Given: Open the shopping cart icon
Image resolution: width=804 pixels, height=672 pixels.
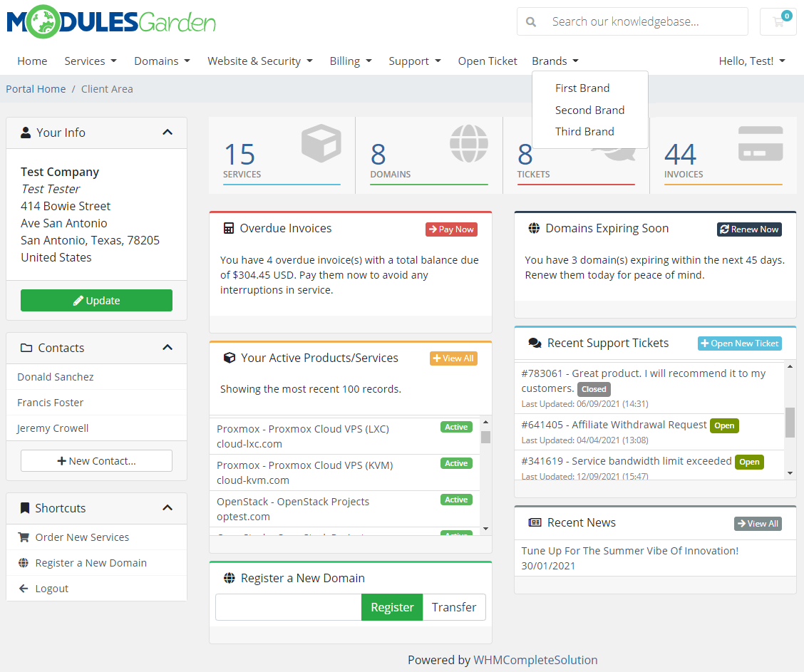Looking at the screenshot, I should [x=777, y=22].
